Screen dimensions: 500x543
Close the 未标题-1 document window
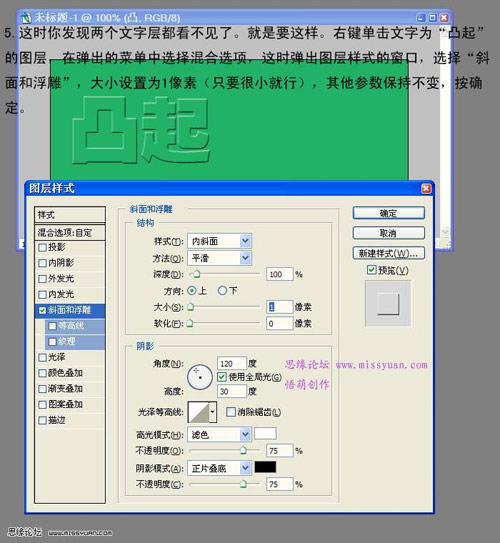444,17
